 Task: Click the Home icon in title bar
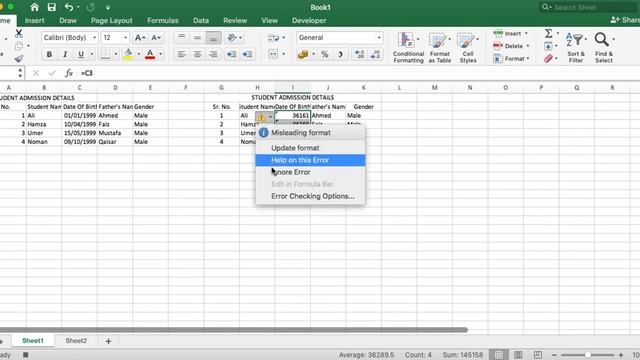tap(34, 7)
